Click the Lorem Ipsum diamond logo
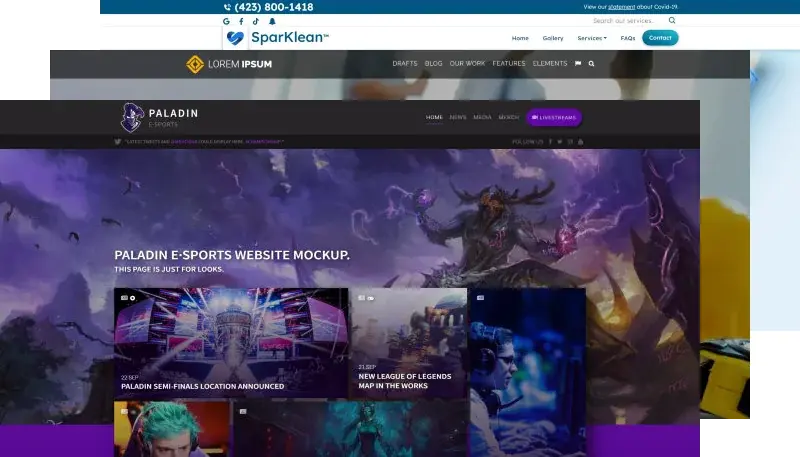This screenshot has height=457, width=800. pyautogui.click(x=195, y=64)
